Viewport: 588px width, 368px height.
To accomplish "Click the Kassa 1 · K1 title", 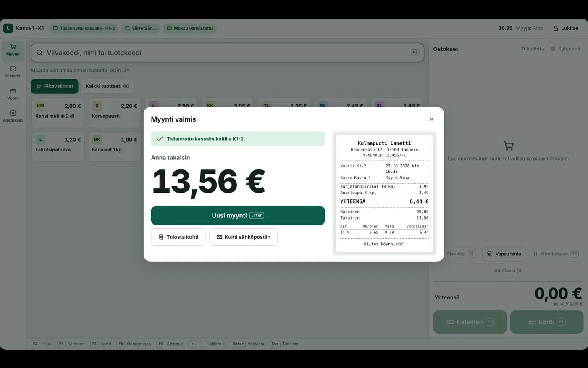I will click(x=30, y=28).
